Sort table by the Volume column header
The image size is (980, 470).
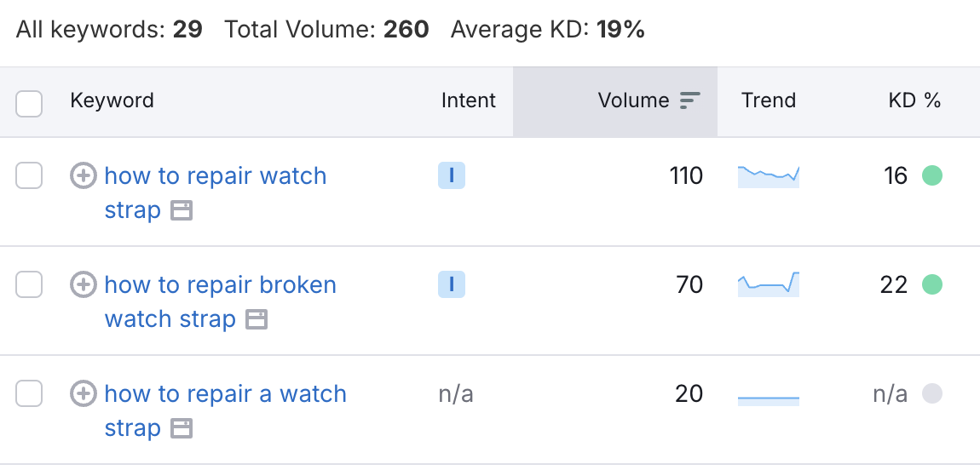pyautogui.click(x=633, y=100)
